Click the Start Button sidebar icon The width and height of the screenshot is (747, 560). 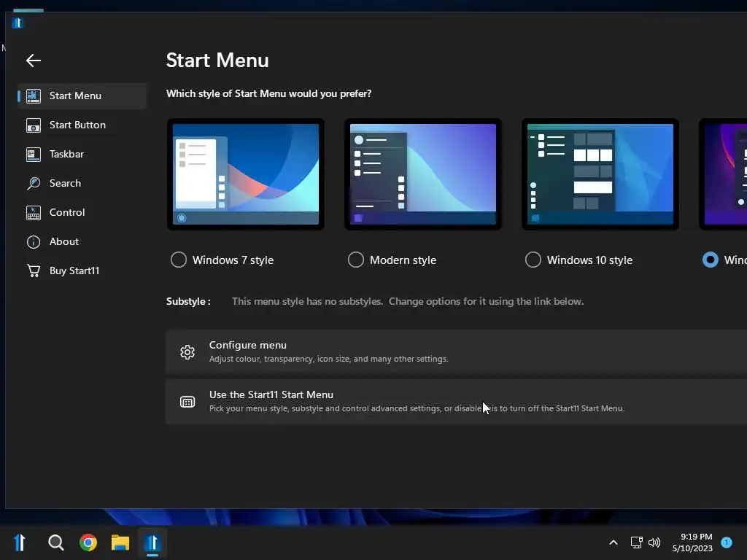point(34,125)
